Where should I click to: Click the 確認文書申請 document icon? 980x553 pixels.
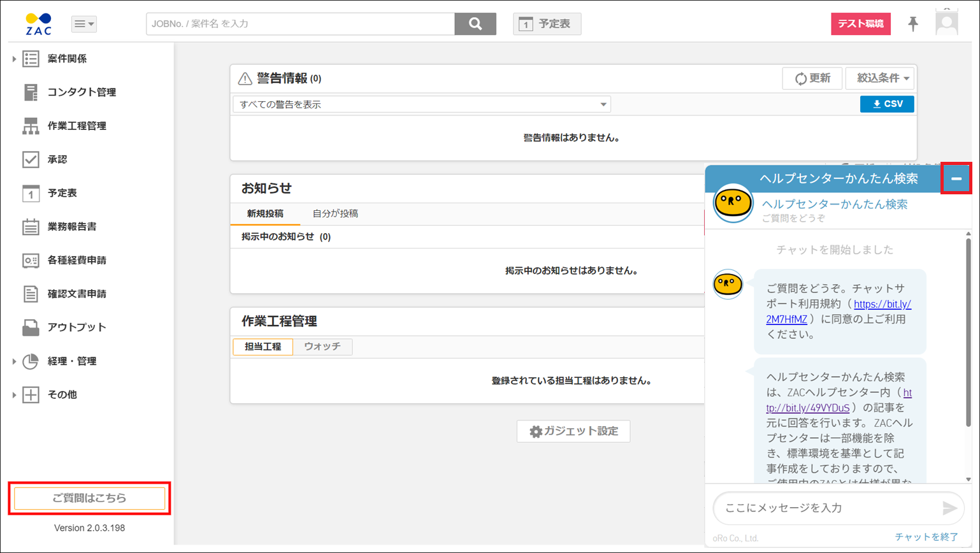(31, 294)
